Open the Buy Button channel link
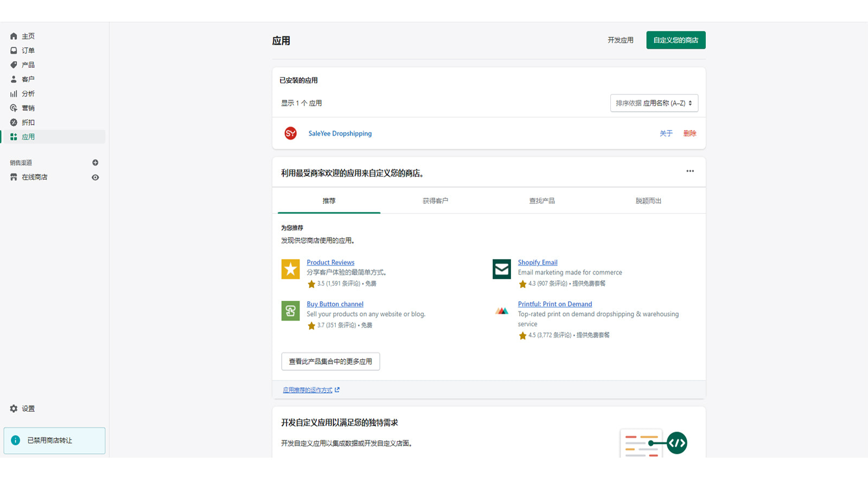The height and width of the screenshot is (488, 868). click(335, 304)
